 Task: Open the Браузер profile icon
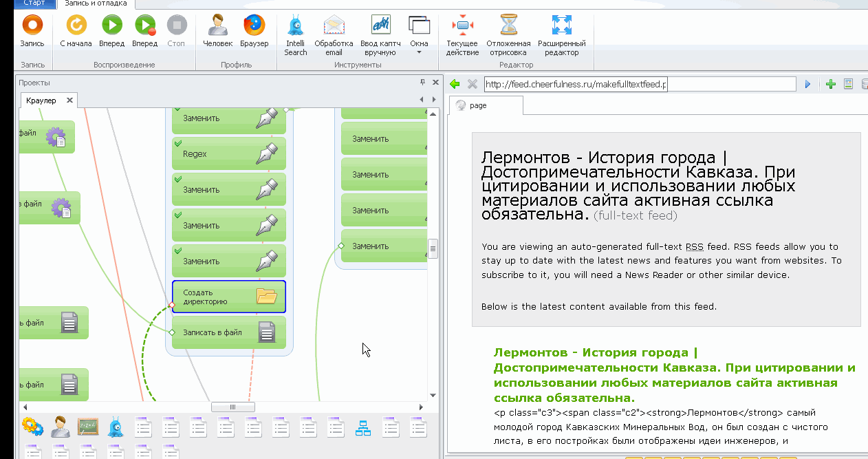coord(254,31)
